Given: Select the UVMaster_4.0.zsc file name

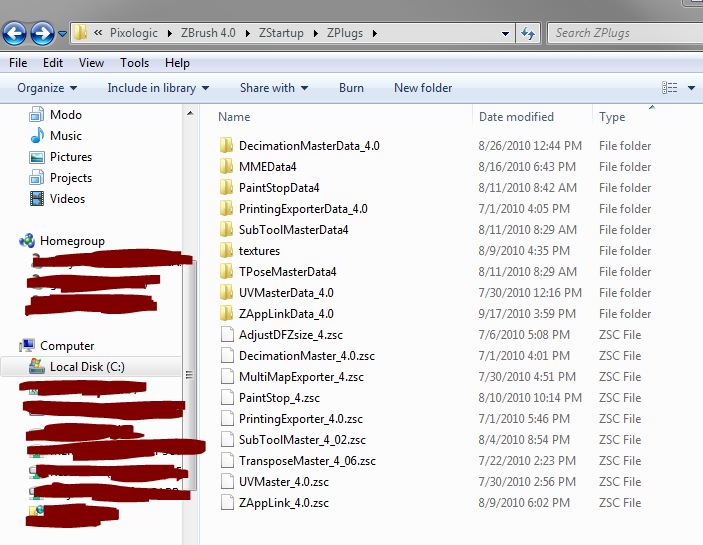Looking at the screenshot, I should [x=284, y=482].
